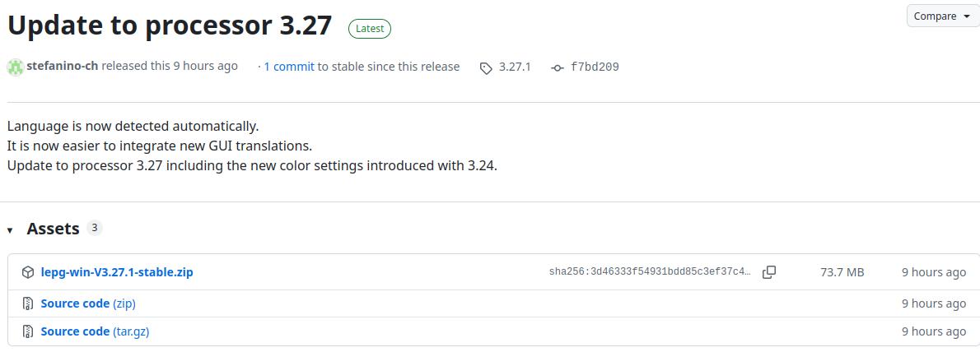The height and width of the screenshot is (352, 980).
Task: Open the 1 commit link
Action: [x=289, y=67]
